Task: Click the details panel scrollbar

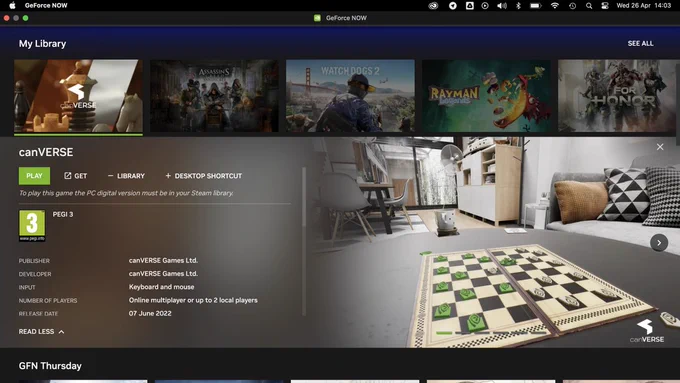Action: (x=304, y=196)
